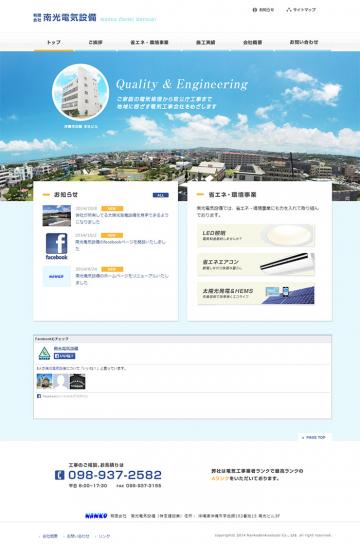
Task: Open the お問い合わせ navigation tab
Action: pyautogui.click(x=304, y=42)
